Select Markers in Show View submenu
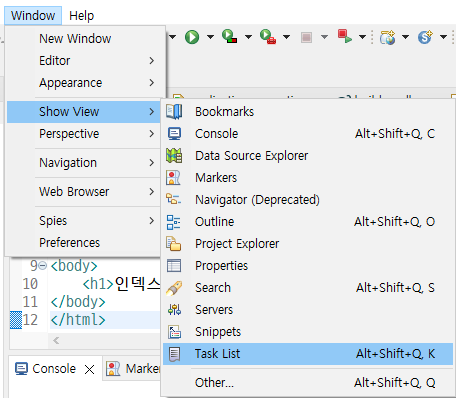Screen dimensions: 456x398 308,178
